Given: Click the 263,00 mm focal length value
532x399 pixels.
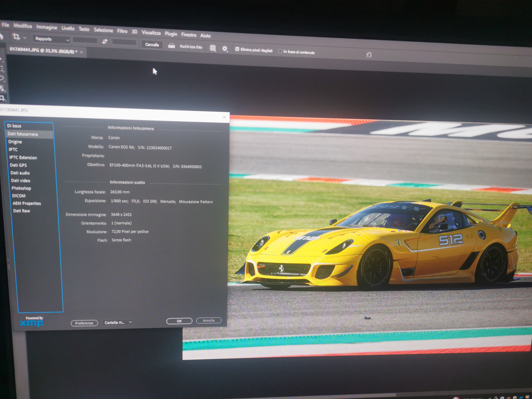Looking at the screenshot, I should 120,192.
